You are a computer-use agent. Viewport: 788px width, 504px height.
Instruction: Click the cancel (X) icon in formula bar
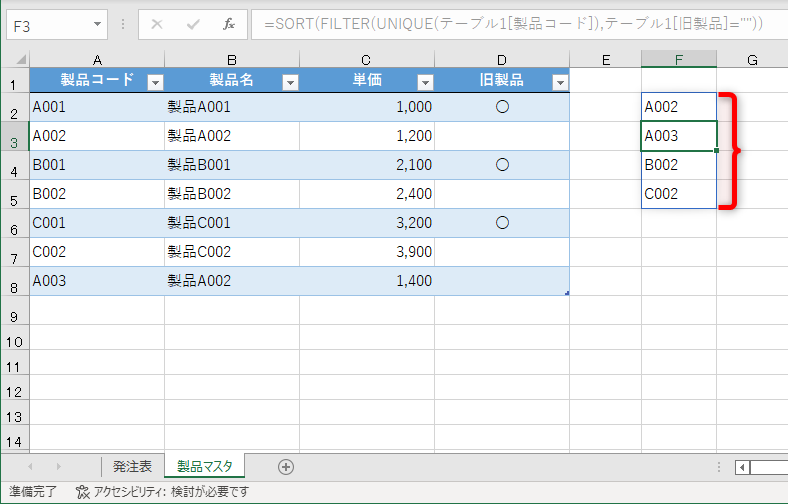tap(157, 24)
